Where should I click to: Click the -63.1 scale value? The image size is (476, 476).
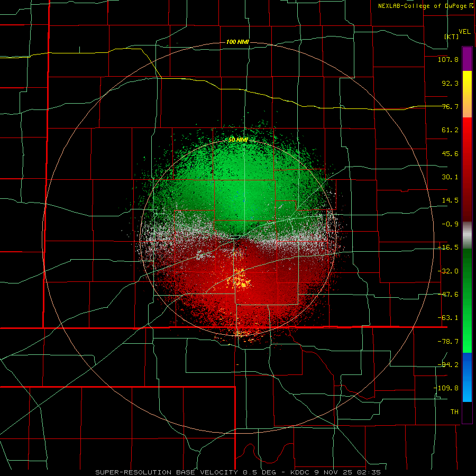(448, 318)
